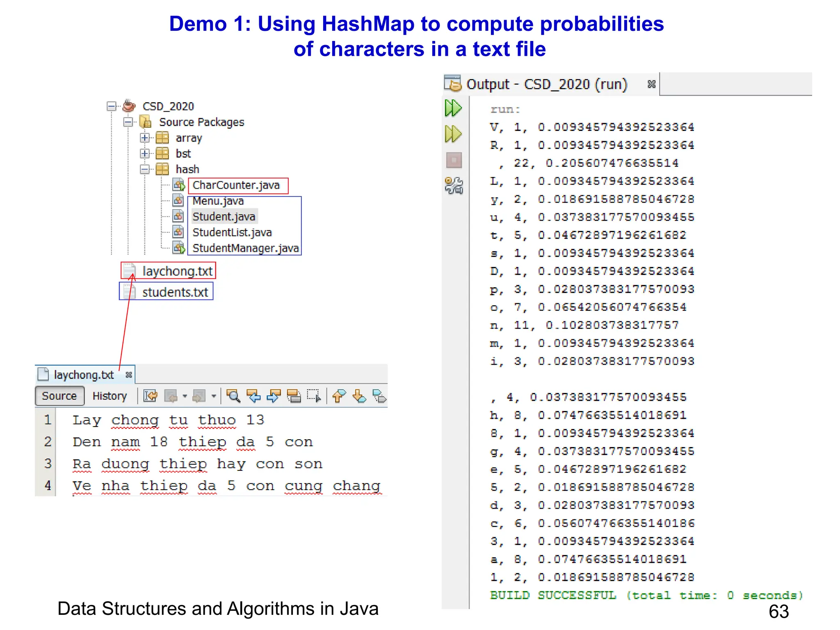Click Find Previous Occurrence icon
Screen dimensions: 840x630
[x=253, y=396]
